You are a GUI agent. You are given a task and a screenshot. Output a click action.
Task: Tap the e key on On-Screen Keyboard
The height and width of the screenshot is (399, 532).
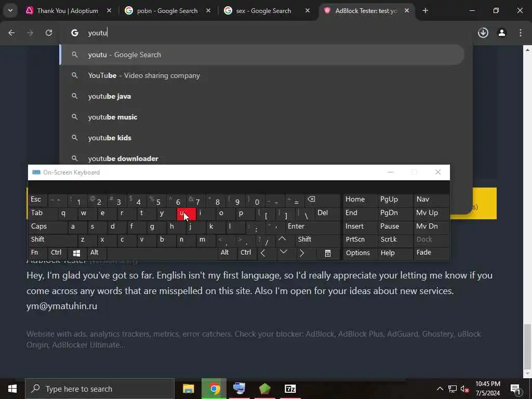tap(106, 214)
